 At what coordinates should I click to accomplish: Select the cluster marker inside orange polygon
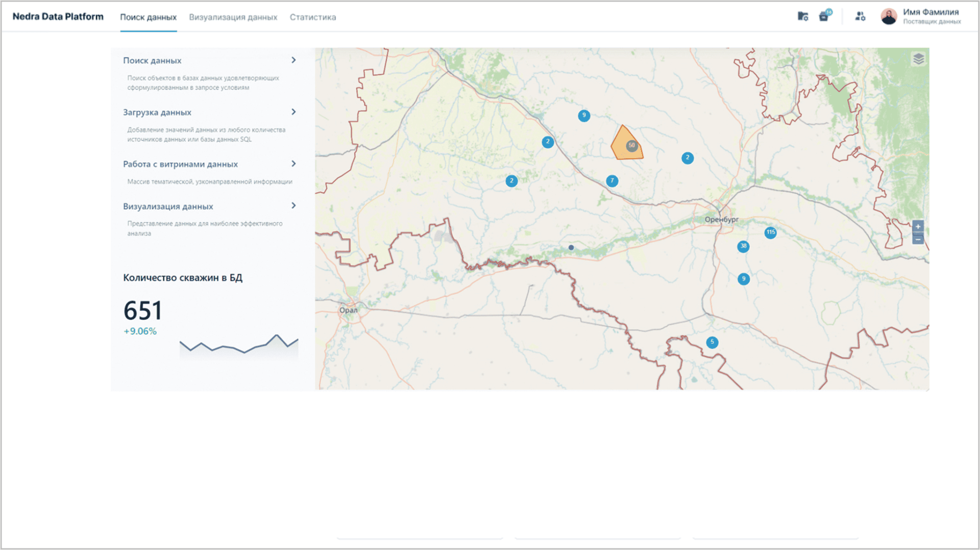[x=632, y=145]
